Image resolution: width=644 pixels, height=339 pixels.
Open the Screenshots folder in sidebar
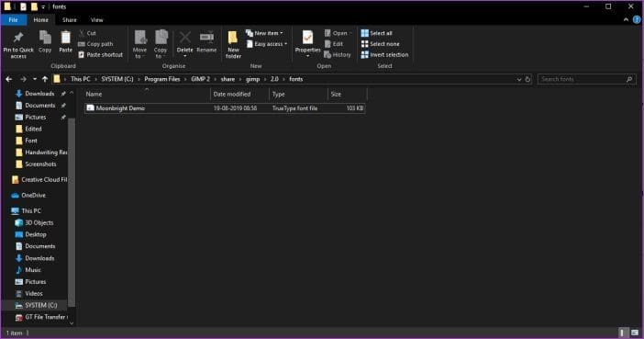(40, 164)
